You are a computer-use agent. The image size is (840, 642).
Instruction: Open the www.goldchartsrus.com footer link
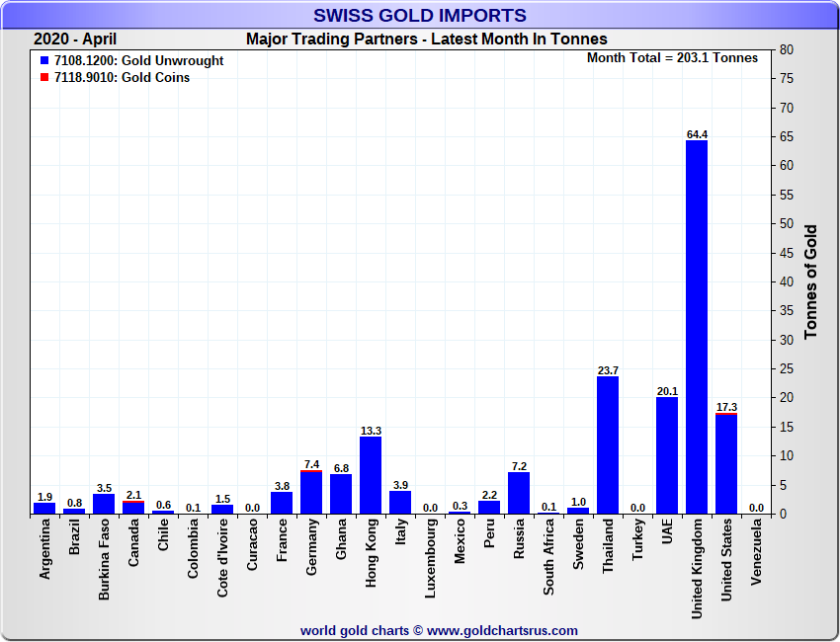pyautogui.click(x=502, y=630)
